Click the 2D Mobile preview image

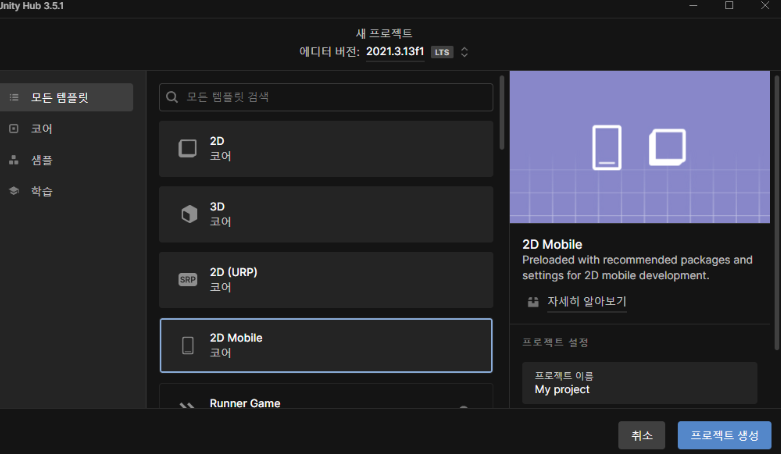pos(640,147)
